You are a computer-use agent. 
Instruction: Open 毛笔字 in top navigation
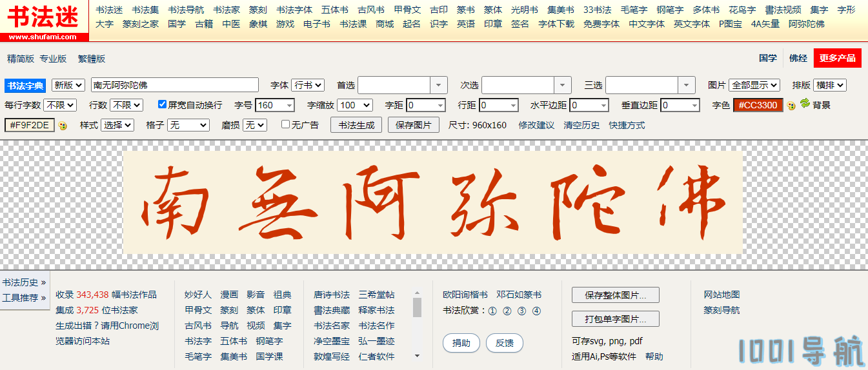point(634,10)
